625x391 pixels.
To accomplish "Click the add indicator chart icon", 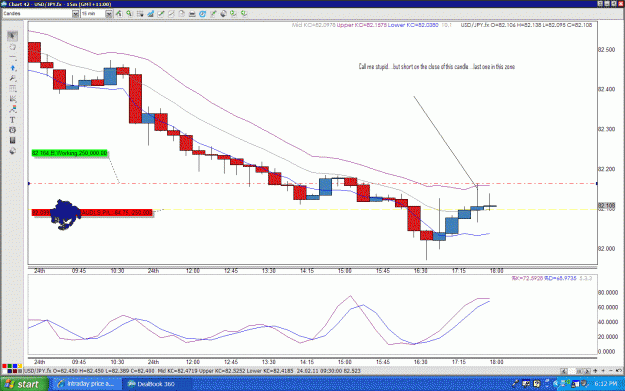I will (150, 14).
